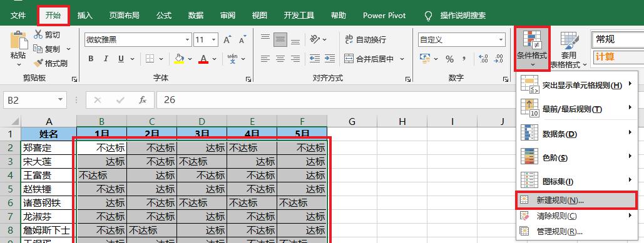The height and width of the screenshot is (243, 644).
Task: Switch to the 公式 Formulas tab
Action: coord(164,16)
